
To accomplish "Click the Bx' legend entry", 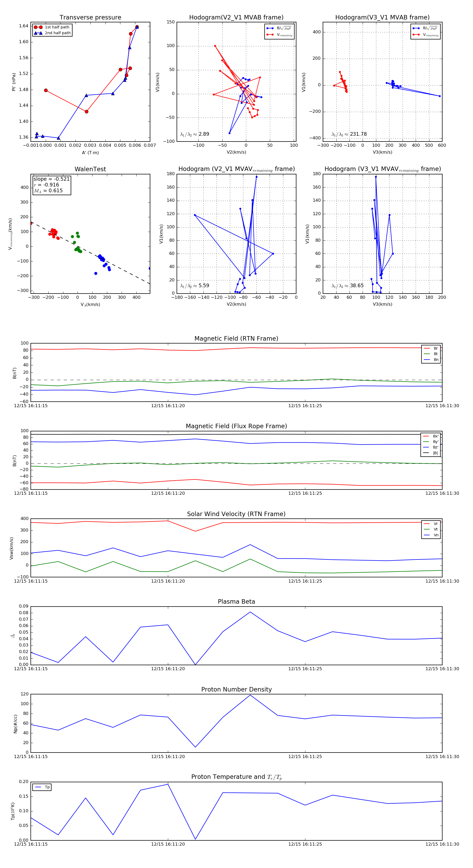I will tap(431, 436).
